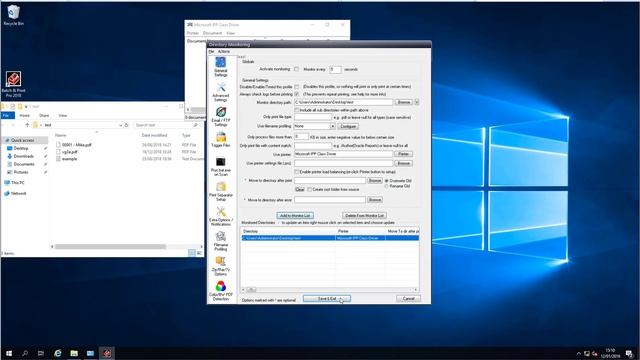
Task: Open File Explorer from the taskbar
Action: (74, 353)
